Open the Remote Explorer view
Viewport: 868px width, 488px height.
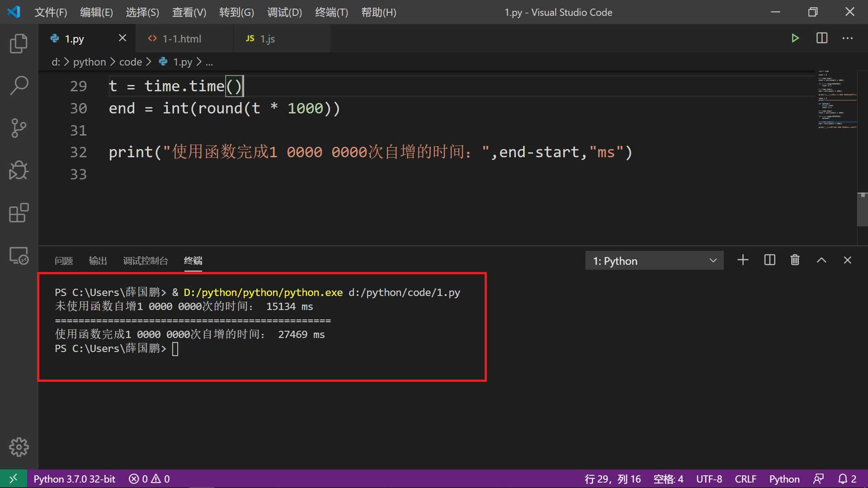pos(19,256)
